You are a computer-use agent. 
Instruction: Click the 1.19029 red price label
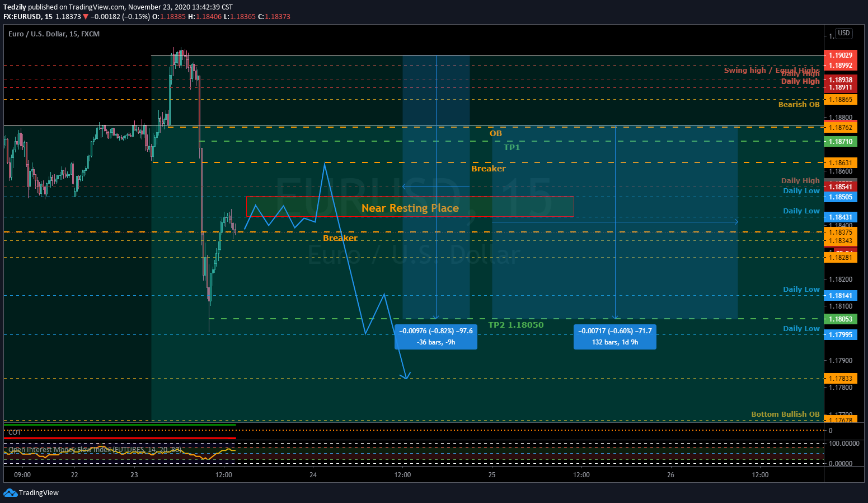tap(841, 55)
